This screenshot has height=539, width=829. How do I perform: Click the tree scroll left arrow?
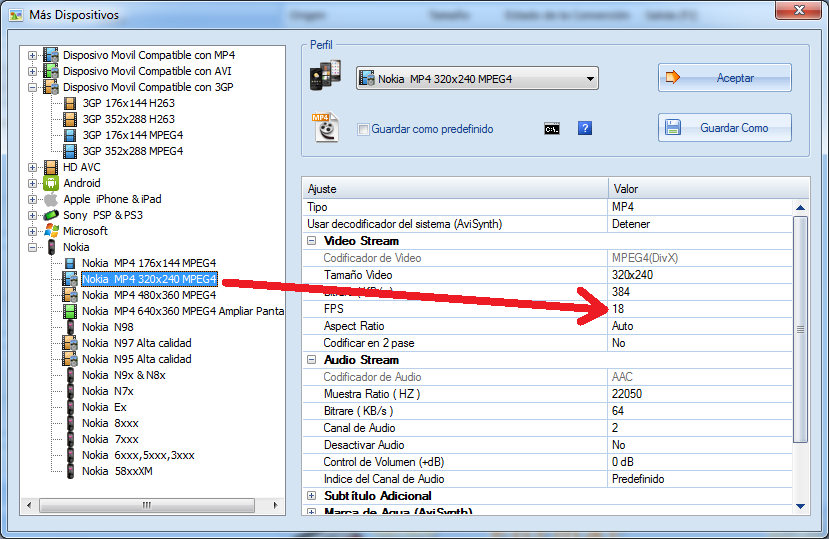tap(29, 505)
